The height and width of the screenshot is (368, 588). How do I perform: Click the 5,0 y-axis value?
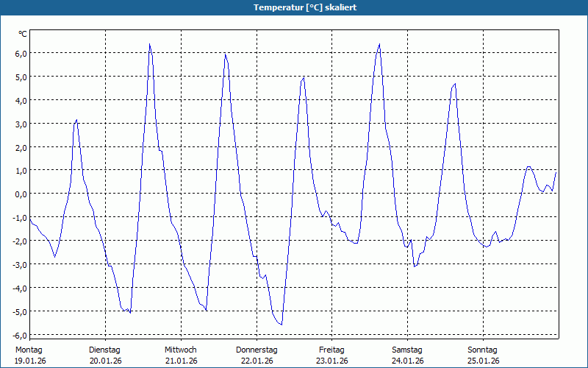(21, 77)
